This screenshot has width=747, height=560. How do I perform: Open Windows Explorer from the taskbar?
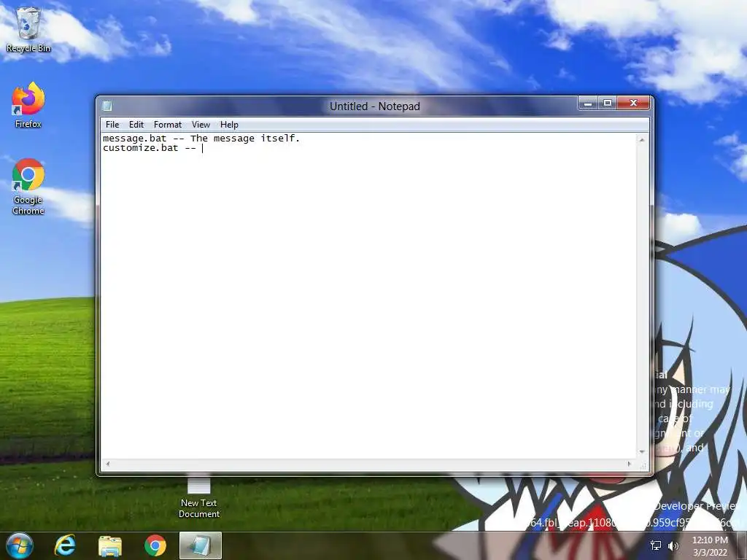point(110,545)
